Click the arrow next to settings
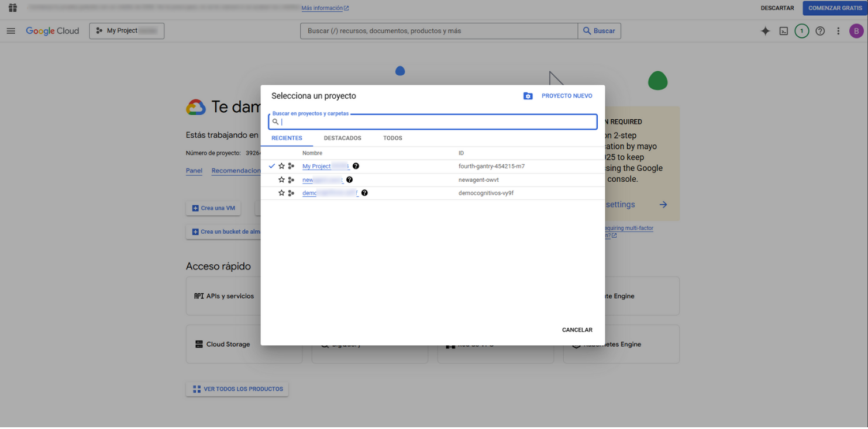 (663, 205)
